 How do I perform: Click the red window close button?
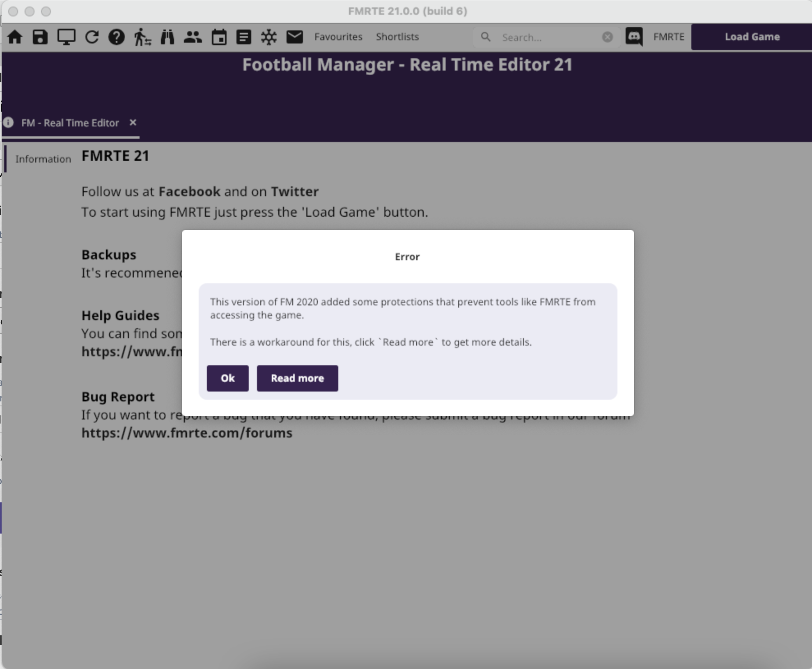[13, 11]
